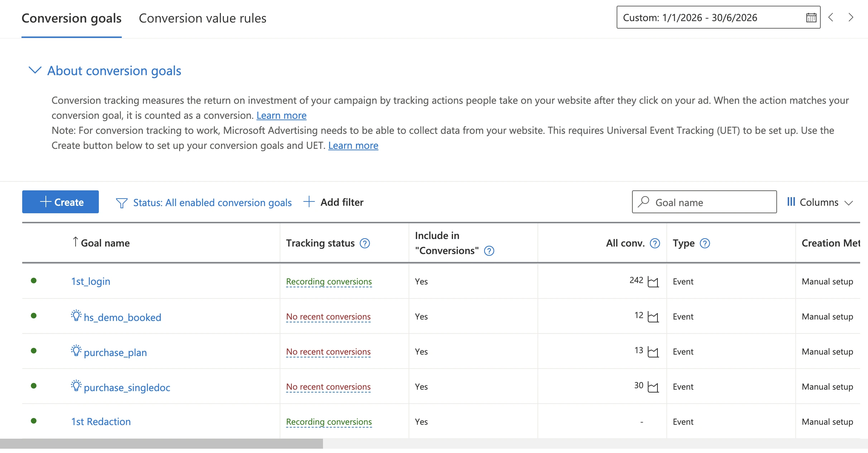Click lightbulb icon next to purchase_plan
Screen dimensions: 868x453
pos(76,351)
